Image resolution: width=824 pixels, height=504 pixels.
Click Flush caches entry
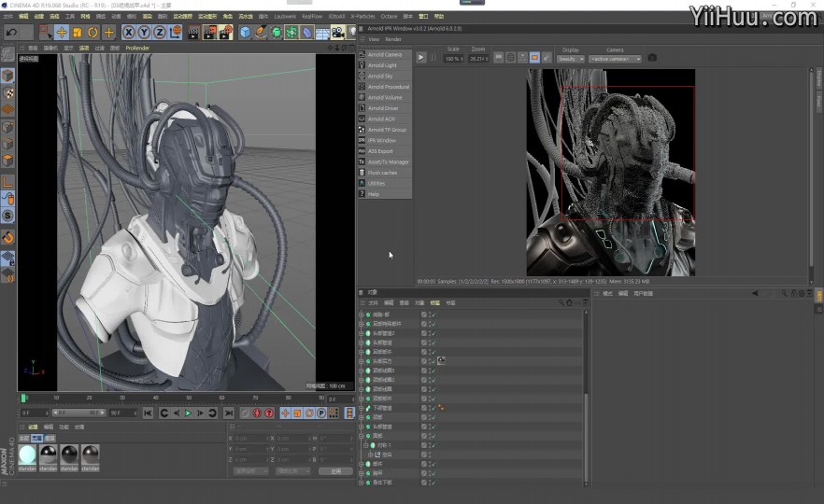click(x=385, y=173)
